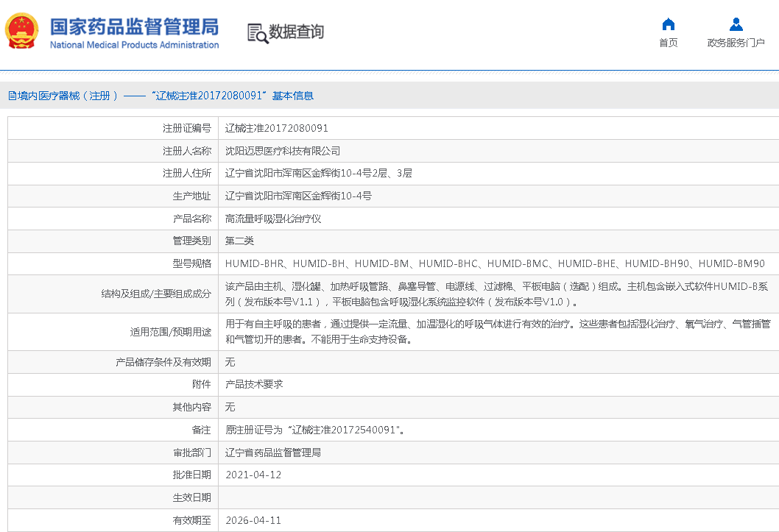The height and width of the screenshot is (532, 779).
Task: Click approval department 辽宁省药品监督管理局
Action: pyautogui.click(x=273, y=453)
